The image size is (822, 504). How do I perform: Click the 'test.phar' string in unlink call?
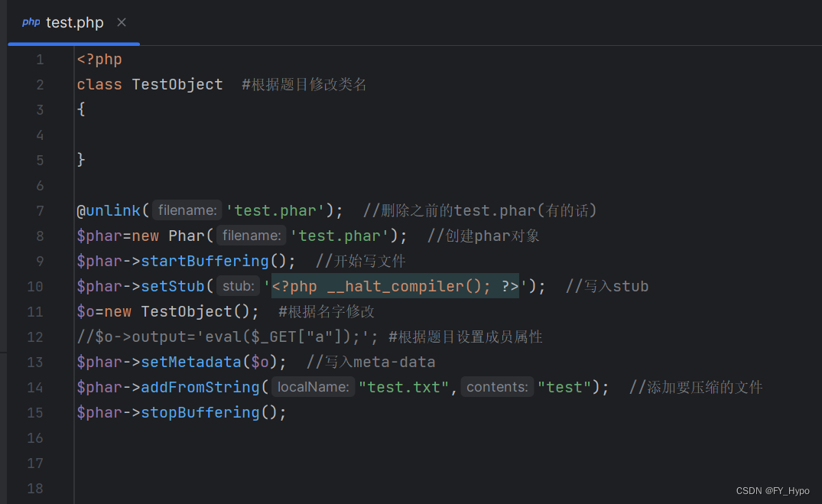pyautogui.click(x=275, y=210)
